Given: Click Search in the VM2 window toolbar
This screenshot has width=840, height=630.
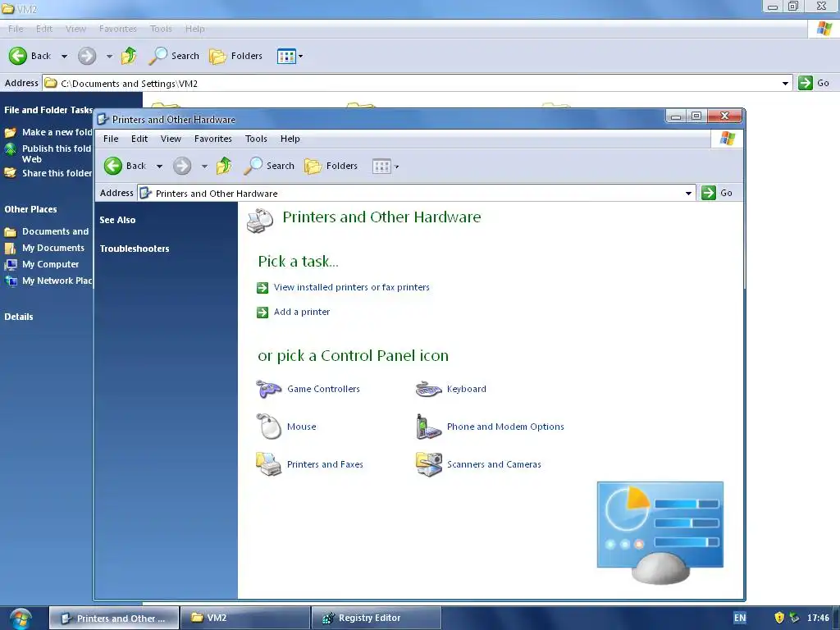Looking at the screenshot, I should tap(174, 56).
